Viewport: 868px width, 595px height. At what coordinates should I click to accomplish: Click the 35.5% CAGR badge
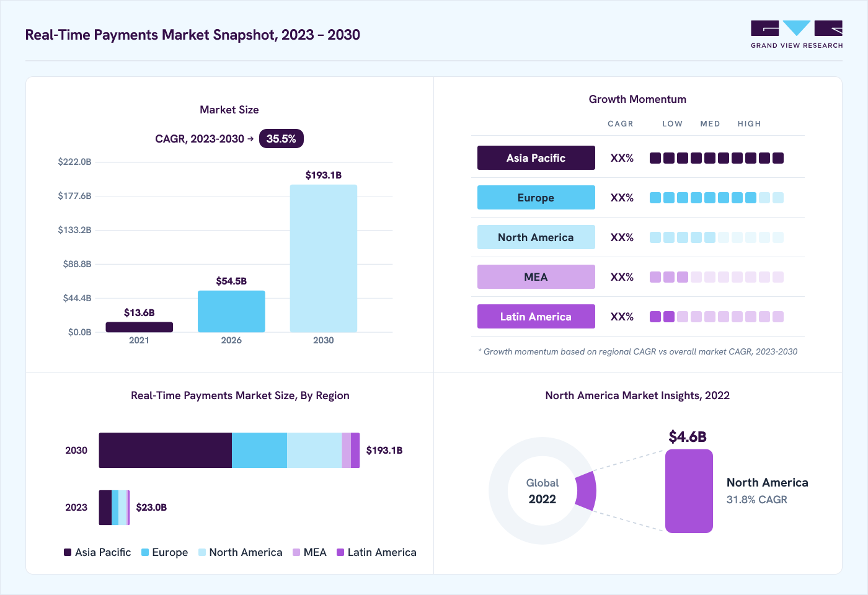(281, 139)
